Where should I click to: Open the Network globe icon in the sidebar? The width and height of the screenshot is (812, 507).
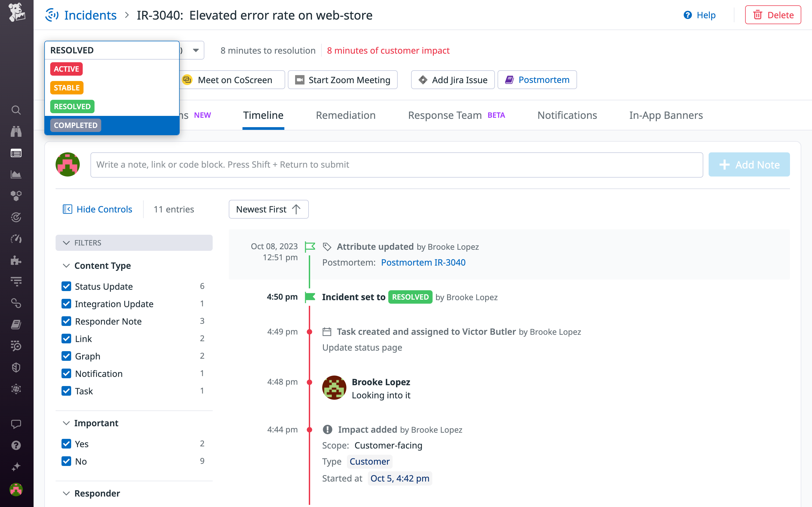point(16,389)
